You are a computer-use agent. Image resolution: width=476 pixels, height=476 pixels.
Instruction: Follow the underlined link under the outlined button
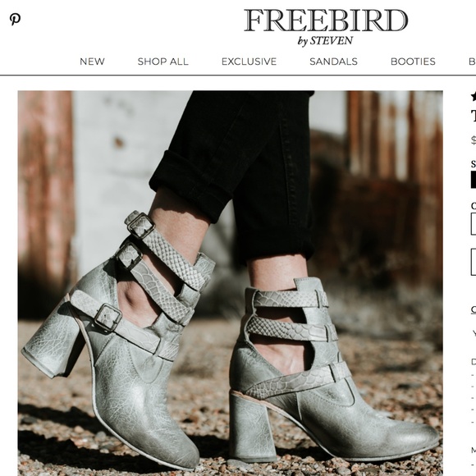click(x=474, y=309)
